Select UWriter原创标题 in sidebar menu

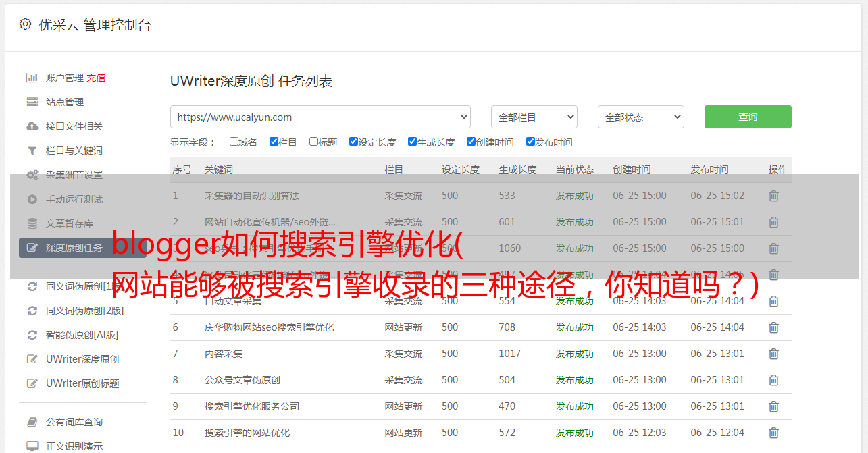coord(82,383)
